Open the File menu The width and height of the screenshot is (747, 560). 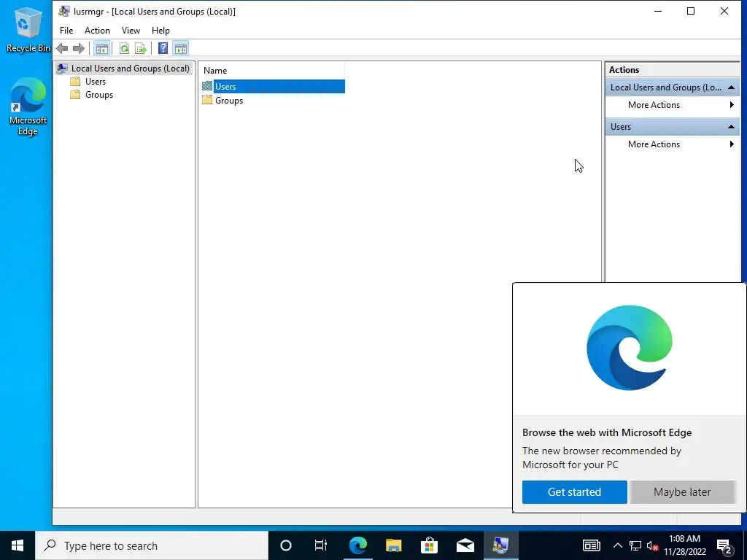[66, 31]
